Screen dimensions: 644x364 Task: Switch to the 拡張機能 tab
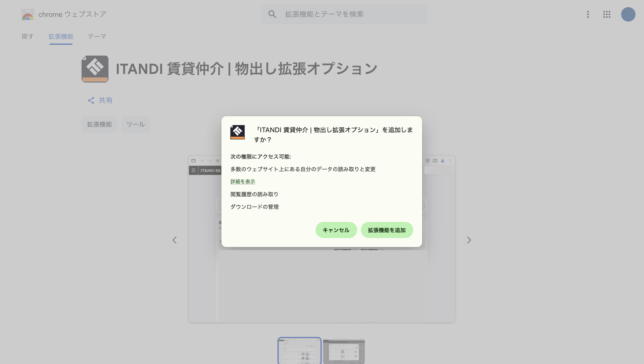(x=61, y=37)
